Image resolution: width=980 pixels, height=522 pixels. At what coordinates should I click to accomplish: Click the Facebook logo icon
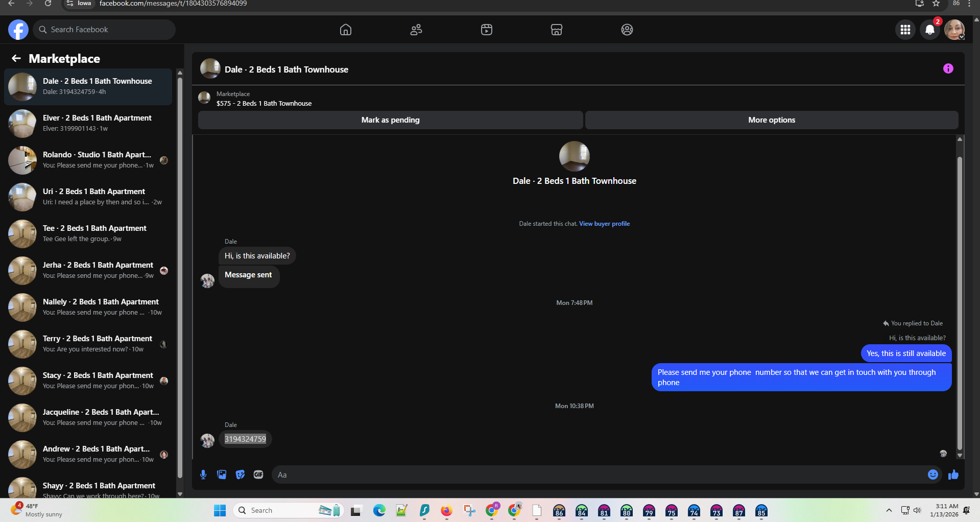pyautogui.click(x=18, y=30)
